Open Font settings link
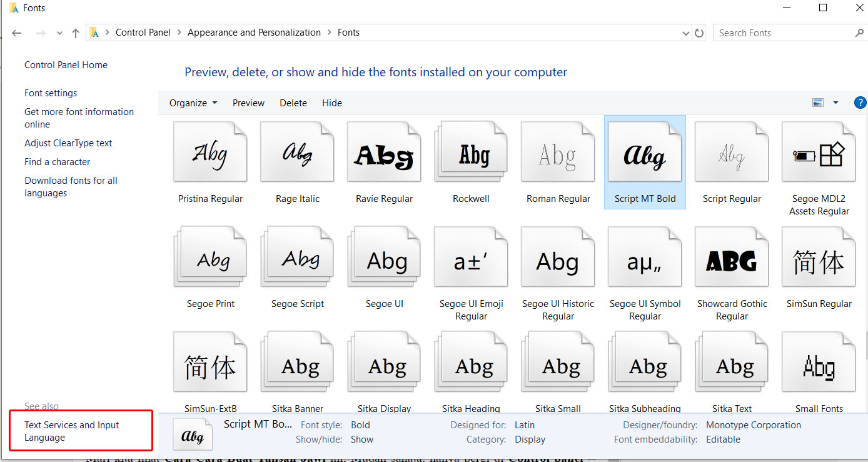This screenshot has width=868, height=462. tap(51, 93)
